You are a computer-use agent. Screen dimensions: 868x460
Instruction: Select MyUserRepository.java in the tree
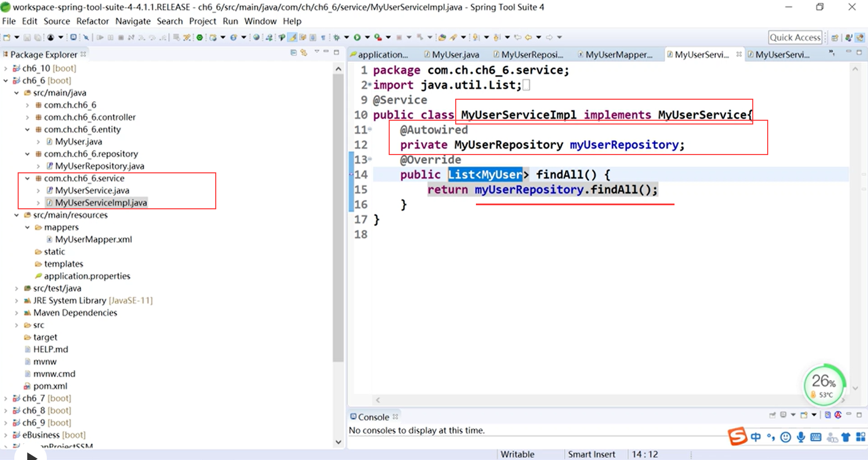click(99, 166)
